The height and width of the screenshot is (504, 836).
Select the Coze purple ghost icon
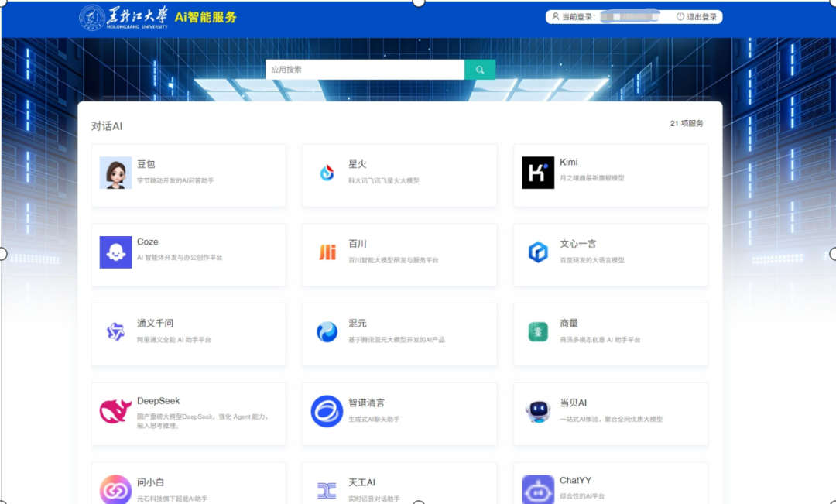(x=115, y=252)
